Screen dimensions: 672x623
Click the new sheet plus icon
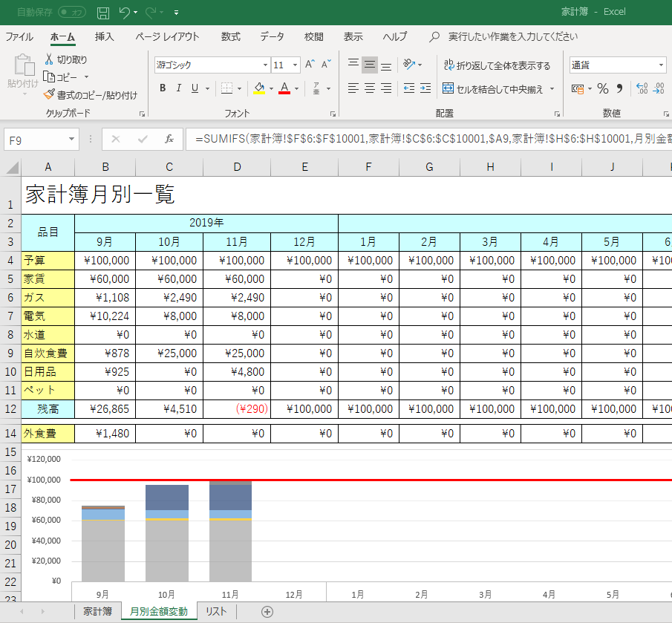click(x=267, y=612)
